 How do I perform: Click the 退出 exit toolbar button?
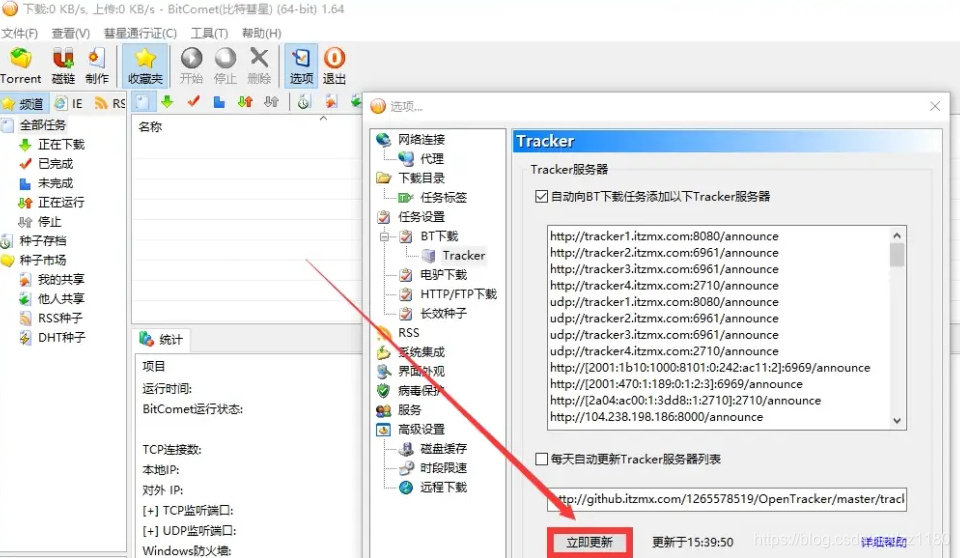click(x=334, y=66)
